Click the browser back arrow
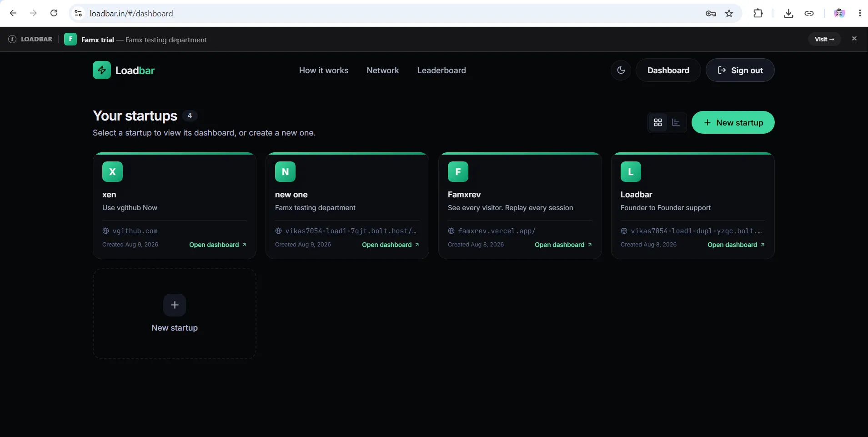Viewport: 868px width, 437px height. click(13, 13)
